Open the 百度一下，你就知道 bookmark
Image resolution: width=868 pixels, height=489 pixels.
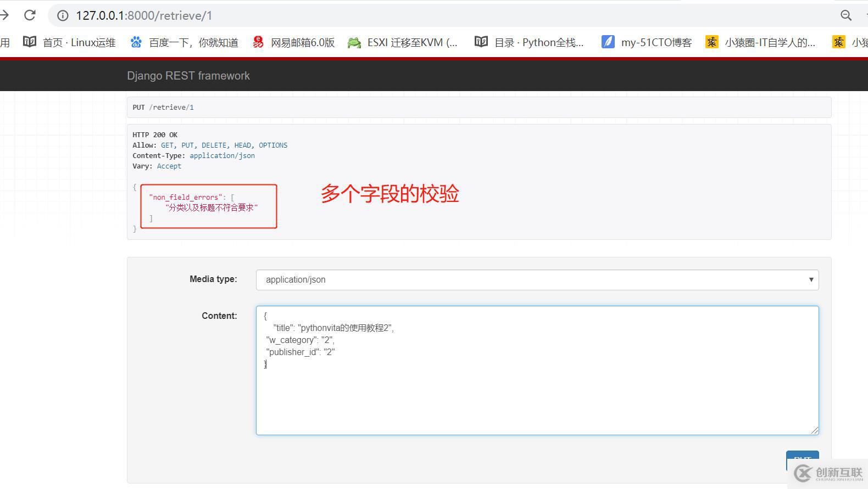click(x=184, y=42)
